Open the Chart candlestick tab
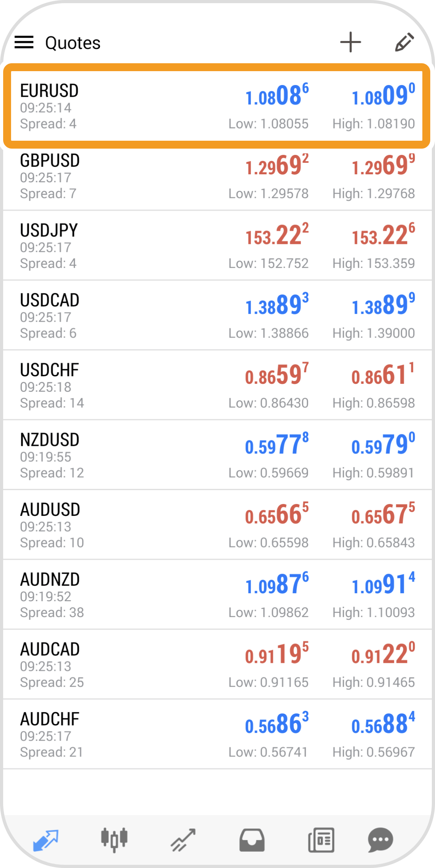This screenshot has width=435, height=868. (114, 840)
